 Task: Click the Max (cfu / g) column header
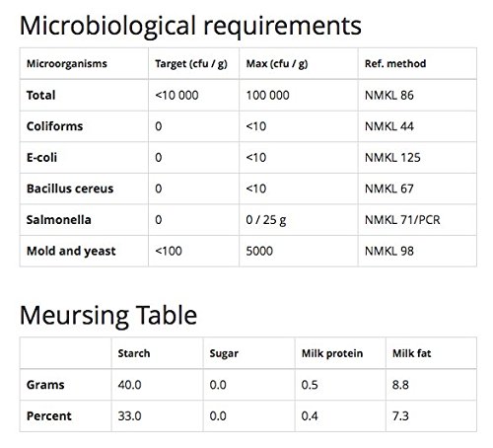pos(277,63)
